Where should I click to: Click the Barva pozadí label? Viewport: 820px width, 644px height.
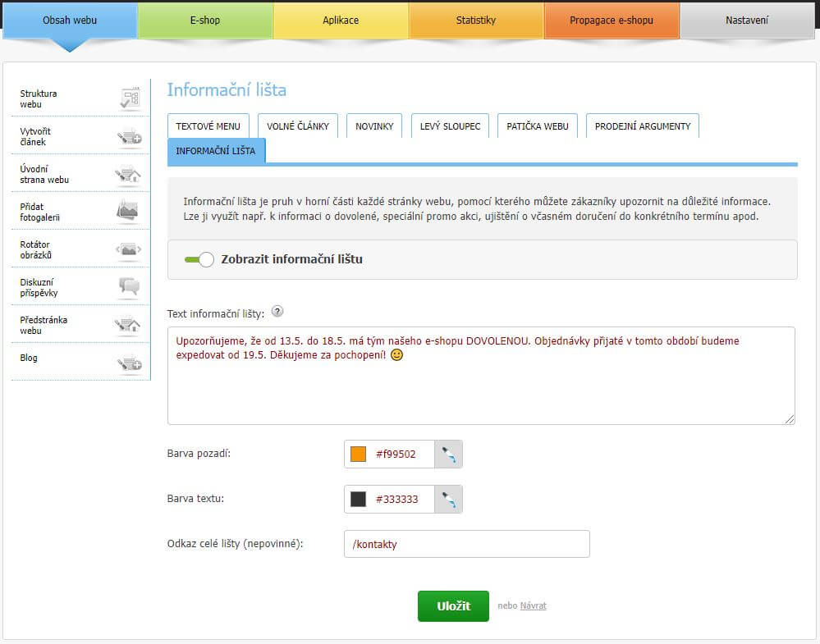pyautogui.click(x=199, y=453)
